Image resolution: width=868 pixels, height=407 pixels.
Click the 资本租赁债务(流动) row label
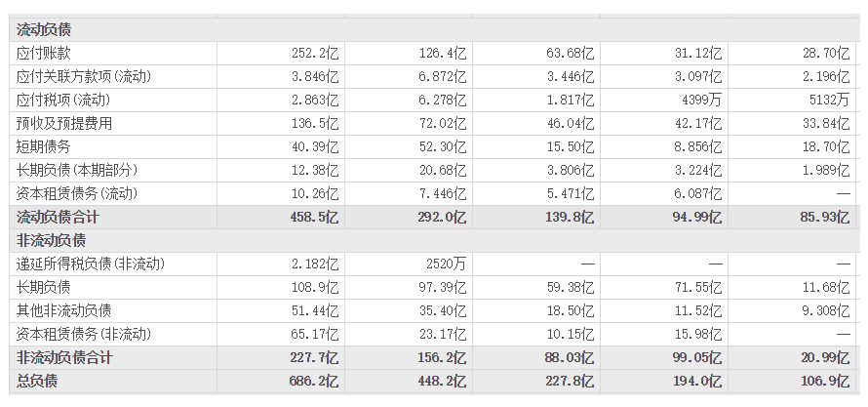tap(76, 193)
